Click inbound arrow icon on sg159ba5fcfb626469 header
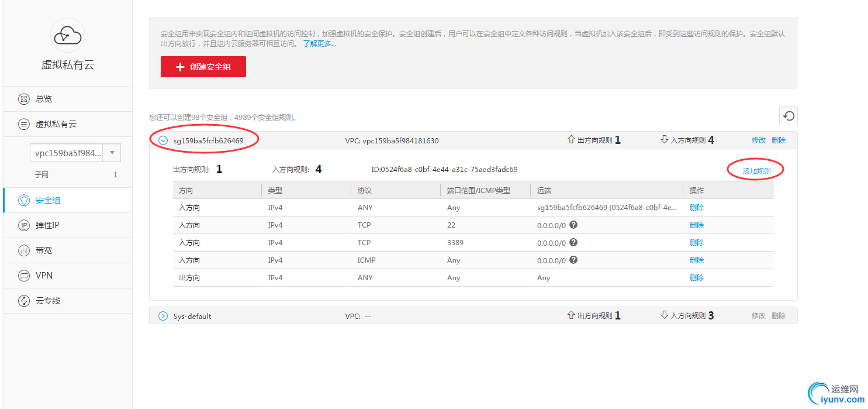 coord(664,140)
